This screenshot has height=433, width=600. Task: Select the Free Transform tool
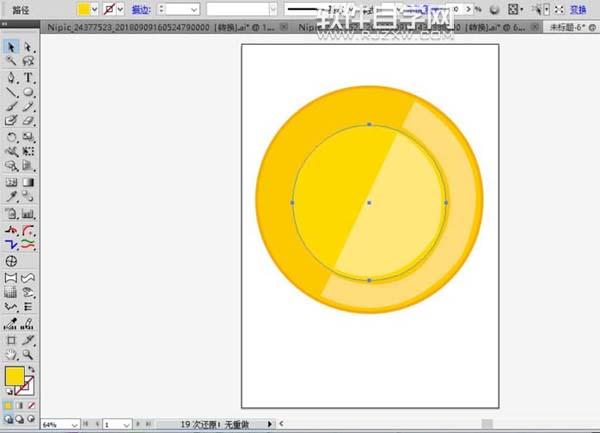[x=28, y=151]
